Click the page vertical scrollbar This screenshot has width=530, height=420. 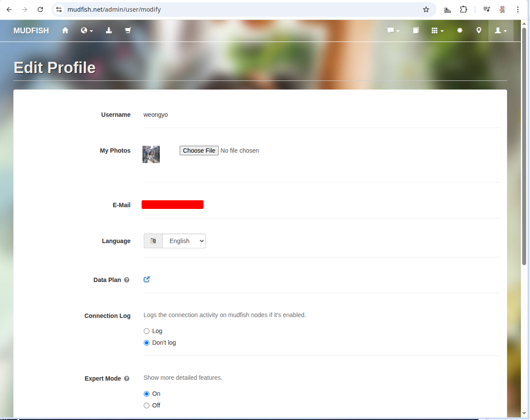tap(524, 147)
